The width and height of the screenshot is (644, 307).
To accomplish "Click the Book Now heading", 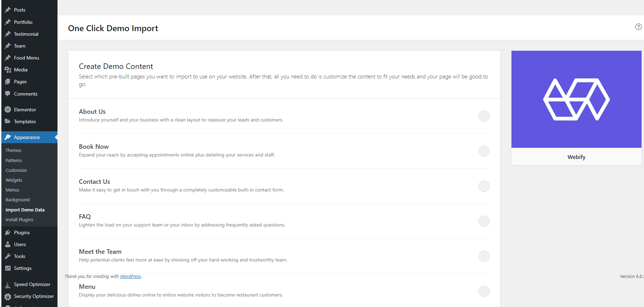I will [x=94, y=146].
